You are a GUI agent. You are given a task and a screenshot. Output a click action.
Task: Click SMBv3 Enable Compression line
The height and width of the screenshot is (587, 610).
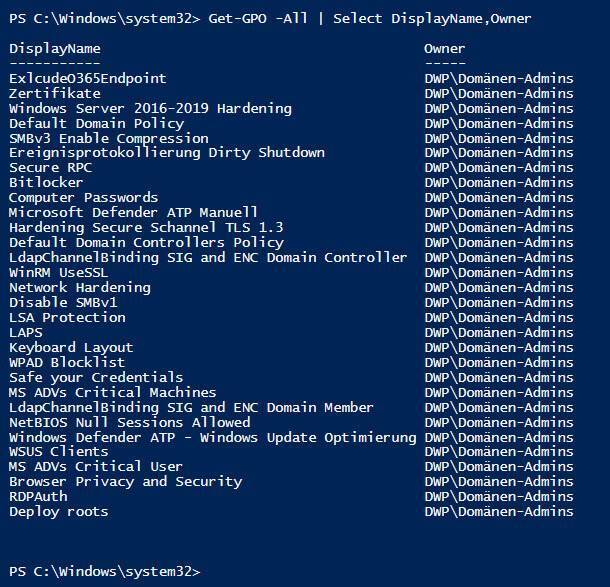(x=108, y=138)
